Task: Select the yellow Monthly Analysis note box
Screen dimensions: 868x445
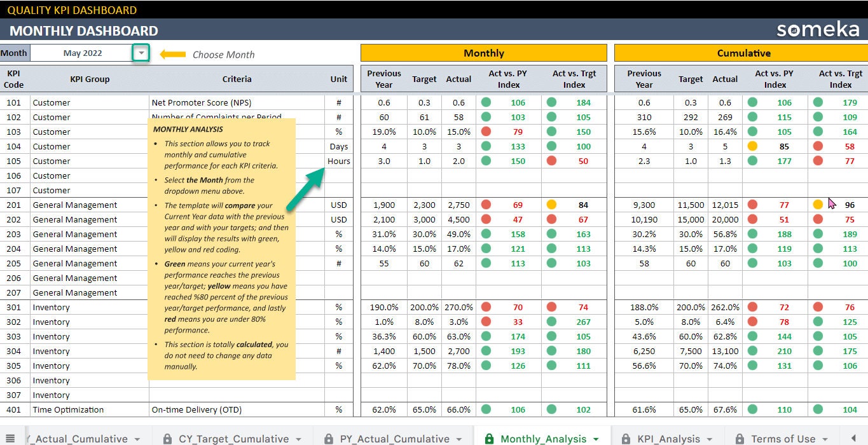Action: click(x=221, y=248)
